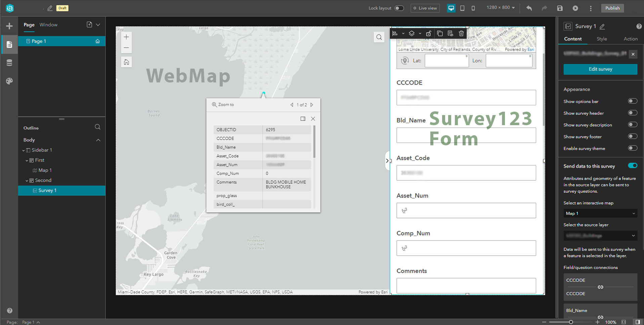Click the Publish button

612,8
